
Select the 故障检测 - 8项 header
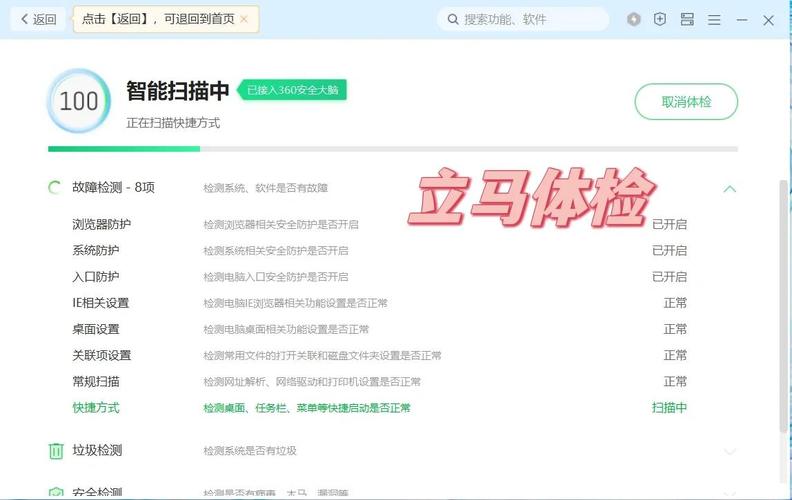[x=113, y=188]
